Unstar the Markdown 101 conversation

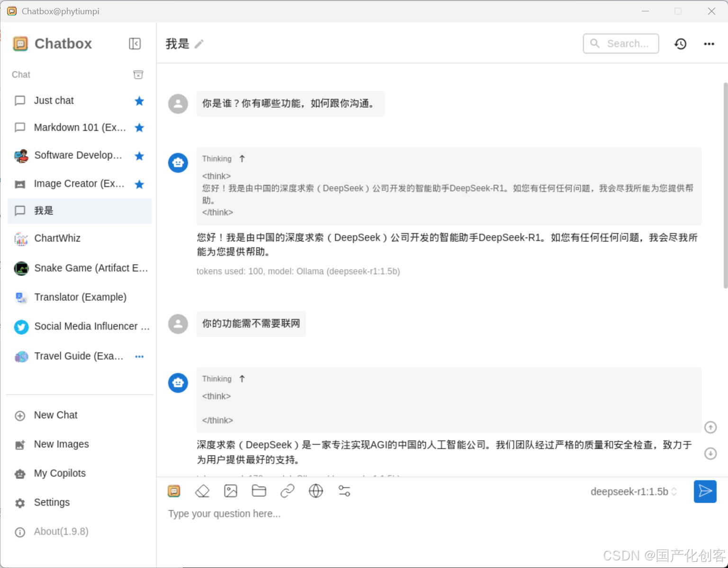(139, 127)
